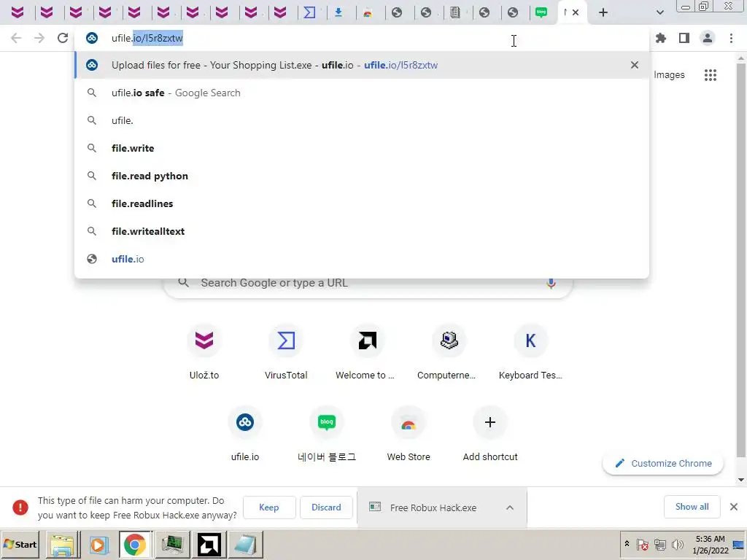Expand the Free Robux Hack.exe download options
Viewport: 747px width, 560px height.
[x=510, y=507]
